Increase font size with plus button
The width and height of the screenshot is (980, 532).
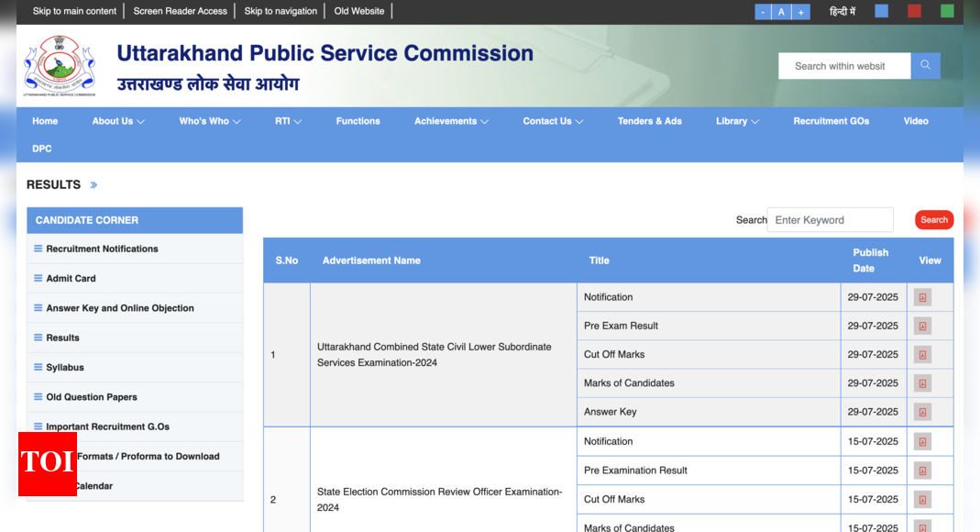[800, 12]
